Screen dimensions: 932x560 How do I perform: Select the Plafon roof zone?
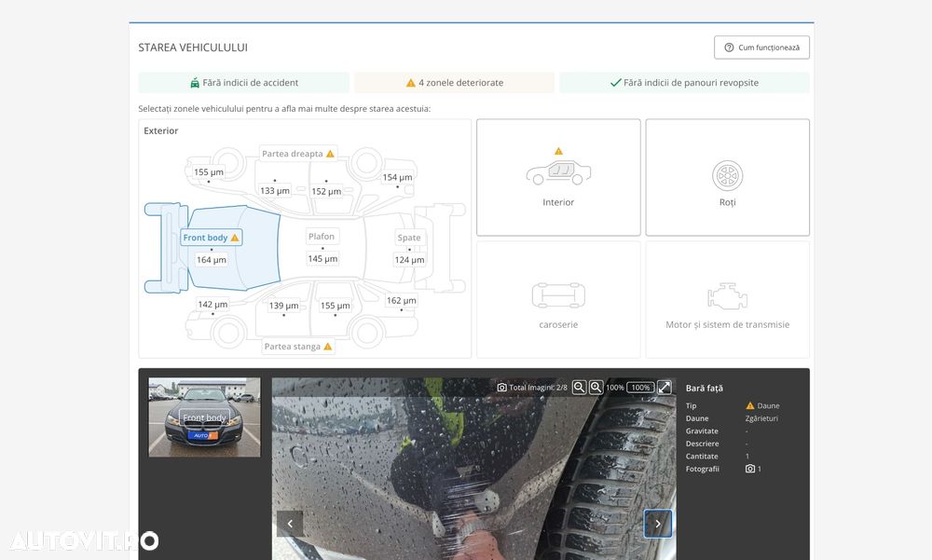[322, 236]
